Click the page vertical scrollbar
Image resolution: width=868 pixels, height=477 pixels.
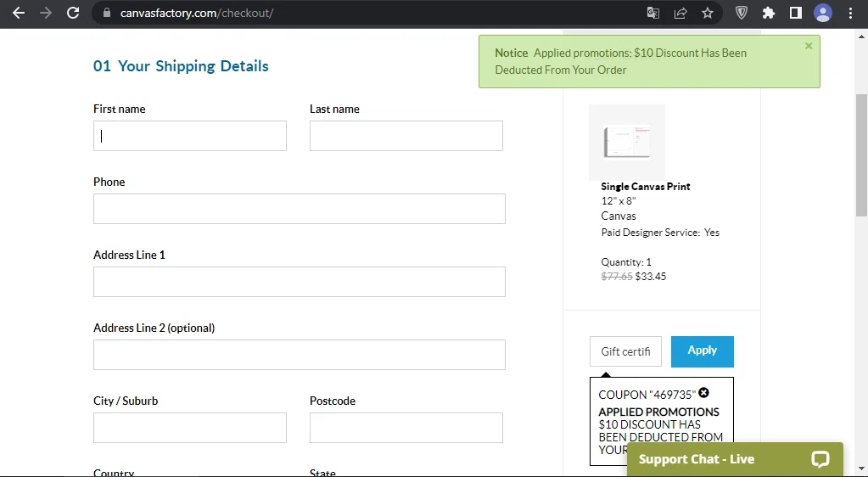click(x=861, y=155)
